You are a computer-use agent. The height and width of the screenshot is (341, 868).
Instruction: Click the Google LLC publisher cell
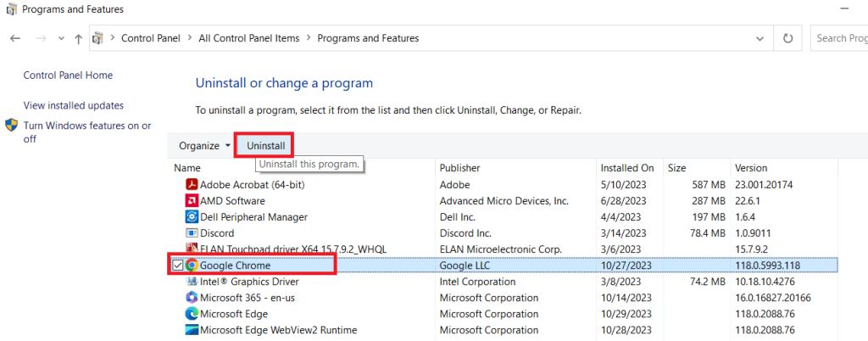click(x=465, y=266)
